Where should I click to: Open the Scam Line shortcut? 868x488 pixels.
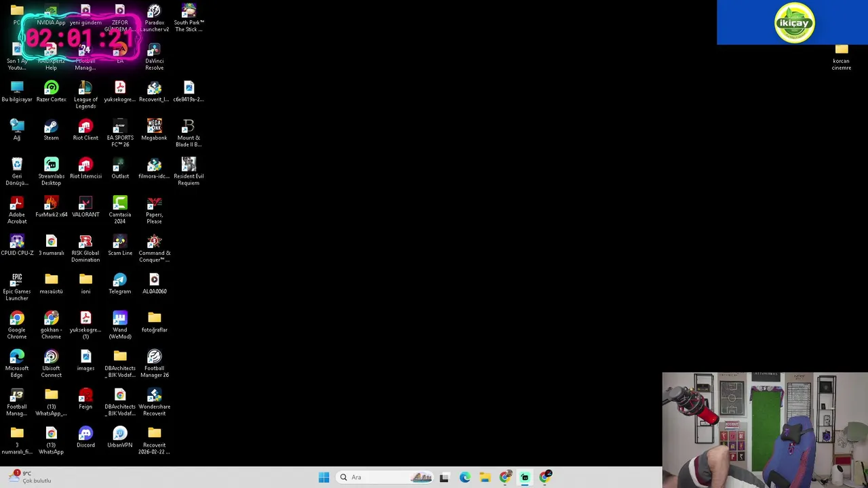(120, 245)
